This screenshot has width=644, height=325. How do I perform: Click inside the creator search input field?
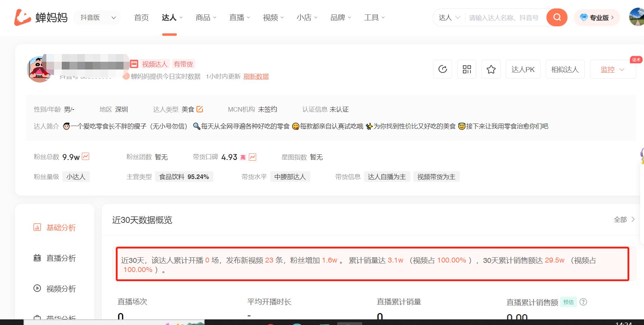coord(502,17)
